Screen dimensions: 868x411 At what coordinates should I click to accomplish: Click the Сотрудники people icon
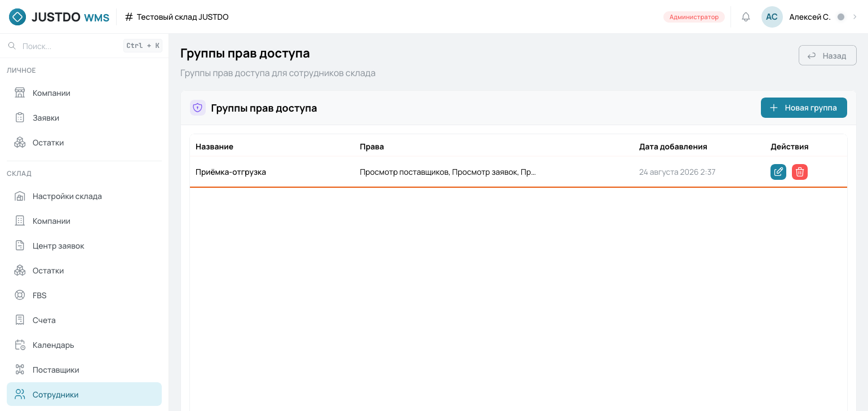click(20, 395)
